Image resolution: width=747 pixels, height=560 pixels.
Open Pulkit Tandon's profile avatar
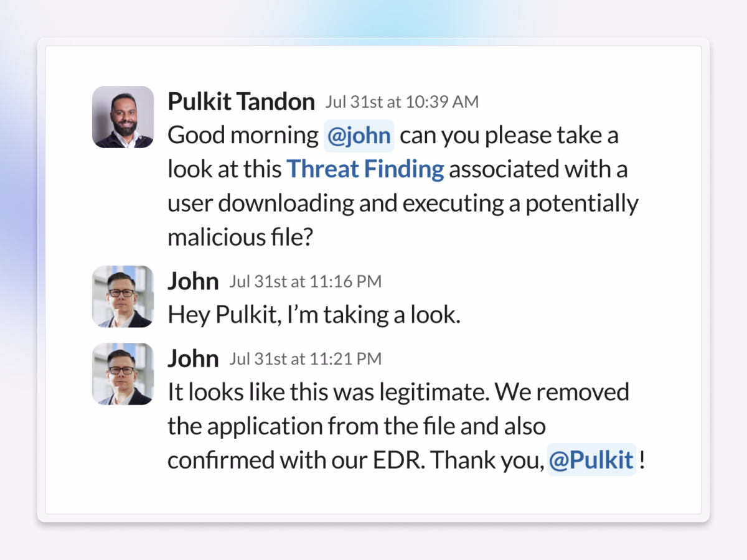[123, 117]
